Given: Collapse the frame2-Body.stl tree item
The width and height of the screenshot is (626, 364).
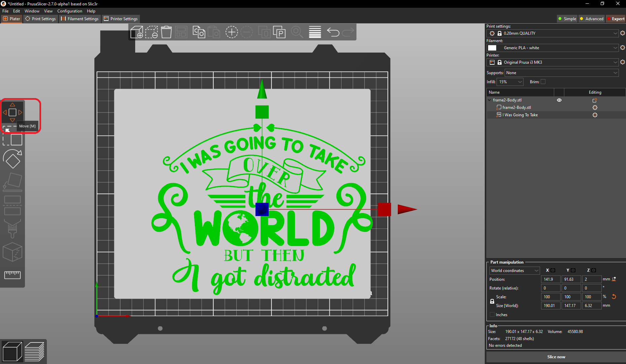Looking at the screenshot, I should point(489,100).
